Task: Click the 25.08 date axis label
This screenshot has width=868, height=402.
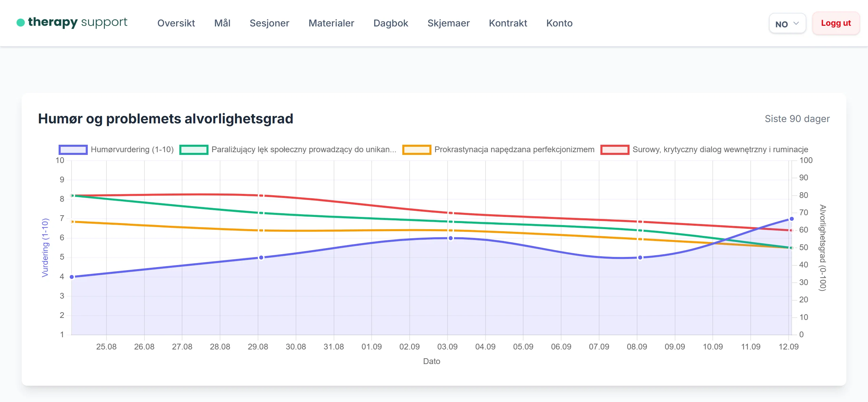Action: [x=106, y=347]
